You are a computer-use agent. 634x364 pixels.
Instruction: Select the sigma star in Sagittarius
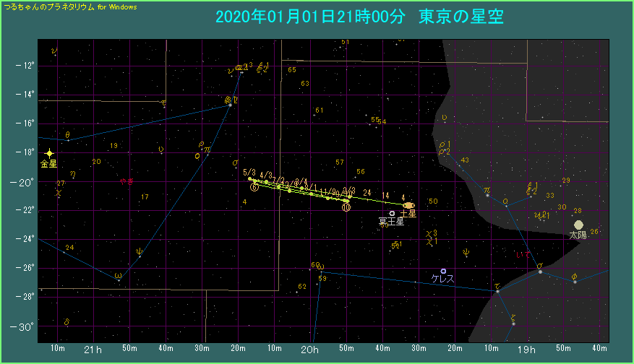pos(539,272)
